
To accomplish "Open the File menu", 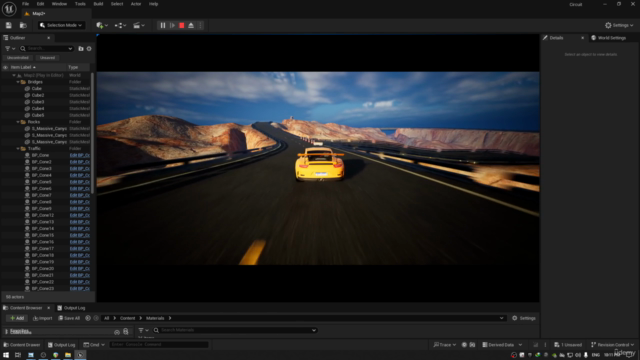I will (x=25, y=4).
